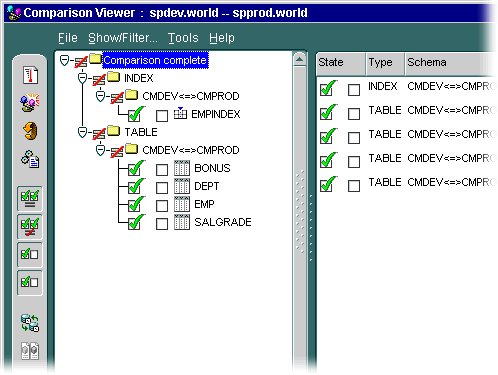Select the BONUS table item
The height and width of the screenshot is (375, 498).
[x=212, y=168]
